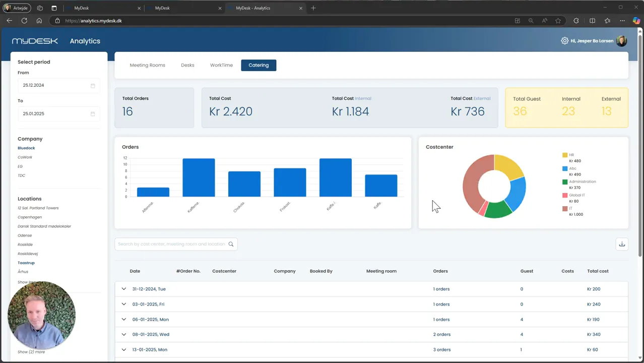Click the yellow HR legend swatch
This screenshot has height=363, width=644.
[565, 155]
